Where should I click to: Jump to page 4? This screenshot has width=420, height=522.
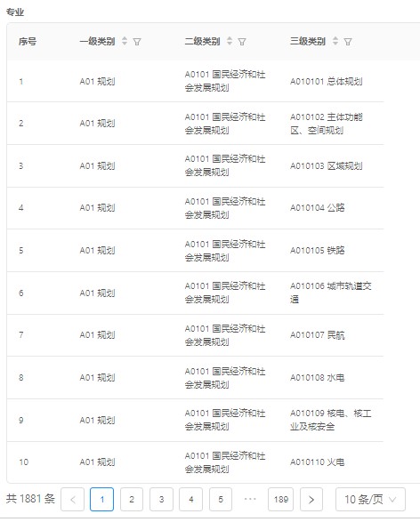[190, 500]
